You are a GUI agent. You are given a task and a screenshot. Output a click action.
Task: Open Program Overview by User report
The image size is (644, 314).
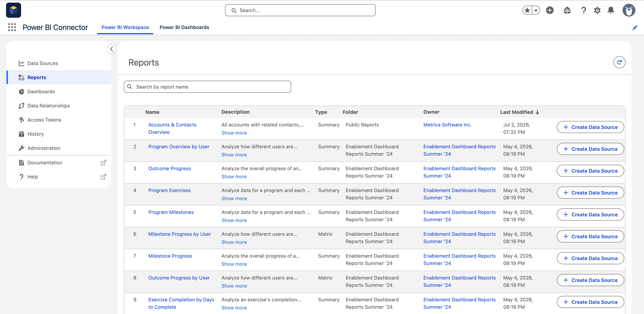click(x=179, y=147)
